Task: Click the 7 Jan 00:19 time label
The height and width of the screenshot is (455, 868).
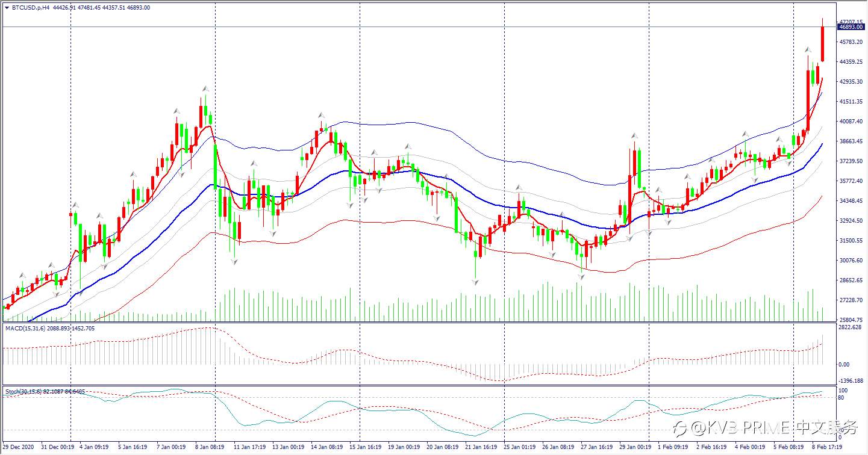Action: (x=172, y=447)
